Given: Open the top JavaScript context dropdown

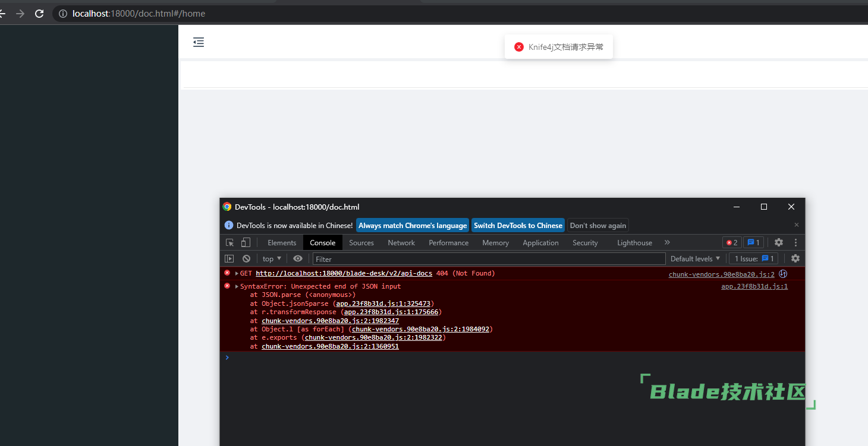Looking at the screenshot, I should [272, 258].
